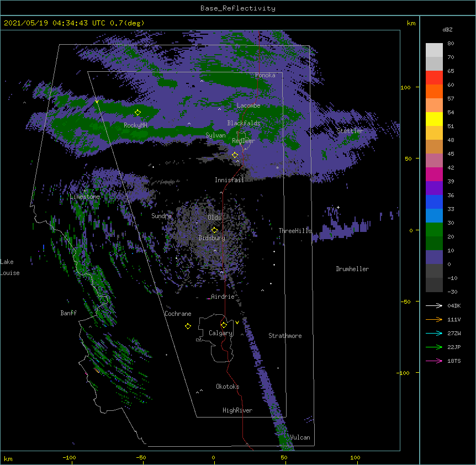Image resolution: width=476 pixels, height=465 pixels.
Task: Pick the purple 36-39 dBZ swatch
Action: pos(434,188)
